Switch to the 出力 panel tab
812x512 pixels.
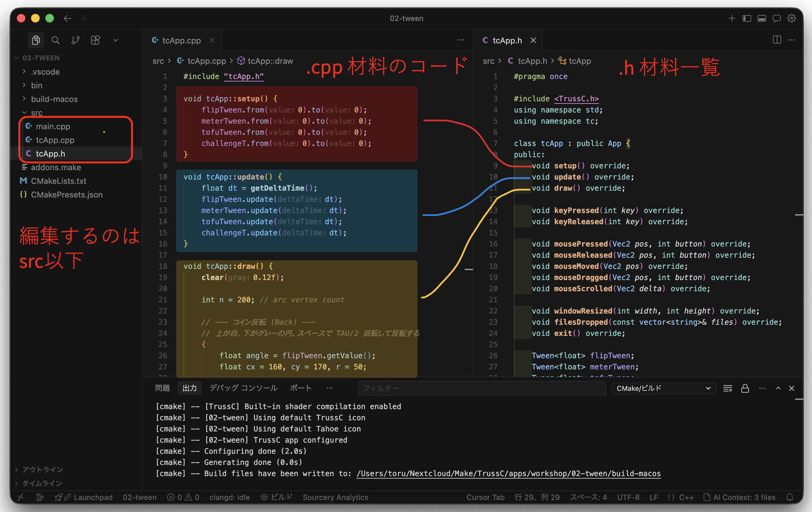pos(189,388)
